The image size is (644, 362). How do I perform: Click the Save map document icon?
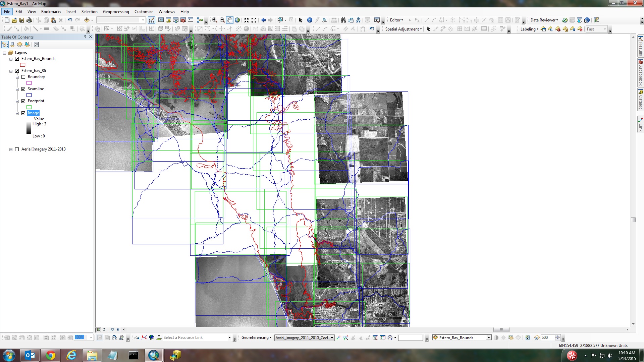click(22, 20)
